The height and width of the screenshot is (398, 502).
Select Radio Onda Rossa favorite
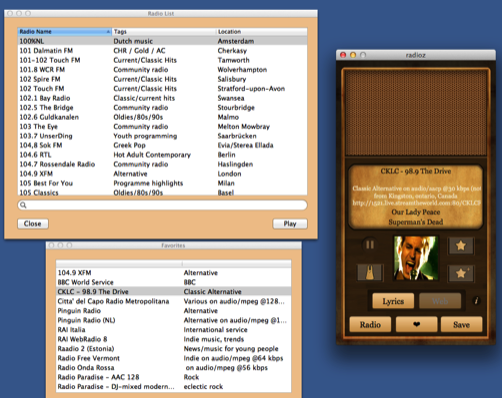(173, 368)
